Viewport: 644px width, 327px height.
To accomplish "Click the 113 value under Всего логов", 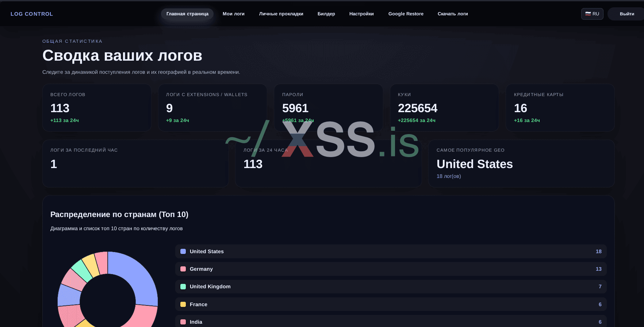I will coord(60,108).
